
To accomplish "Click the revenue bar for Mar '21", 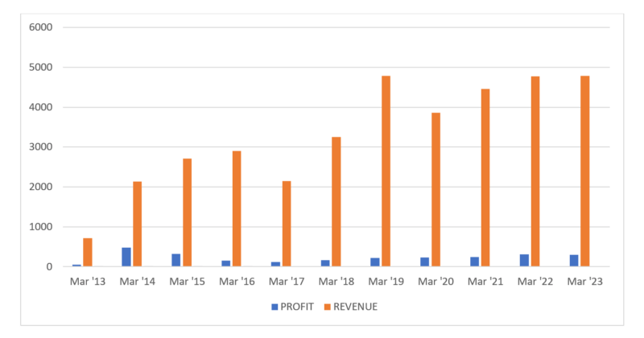I will [485, 177].
